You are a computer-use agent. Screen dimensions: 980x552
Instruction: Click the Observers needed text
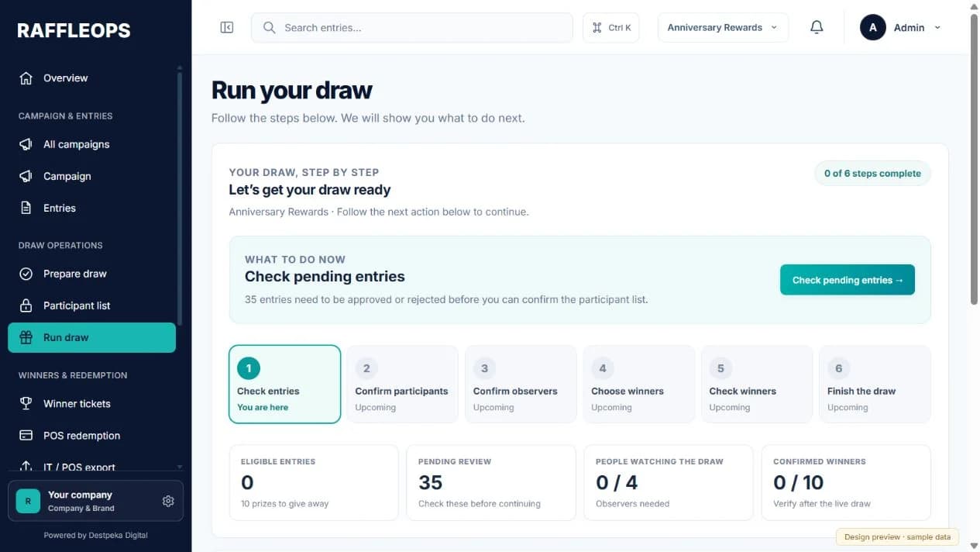[x=633, y=504]
